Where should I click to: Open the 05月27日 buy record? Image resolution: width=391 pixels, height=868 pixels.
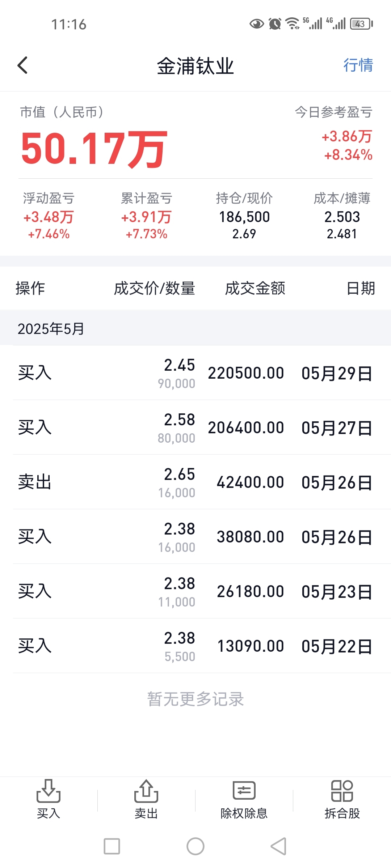click(x=195, y=427)
